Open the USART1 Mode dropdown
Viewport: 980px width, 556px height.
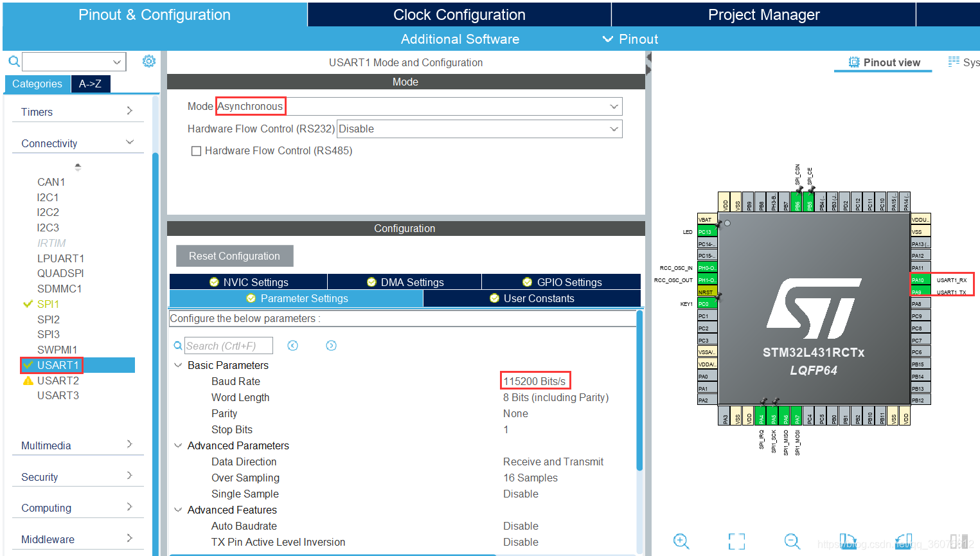tap(614, 107)
